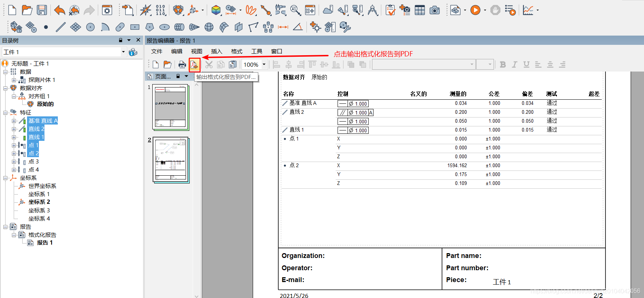Click the report editor Print icon
Screen dimensions: 644x298
click(x=182, y=65)
